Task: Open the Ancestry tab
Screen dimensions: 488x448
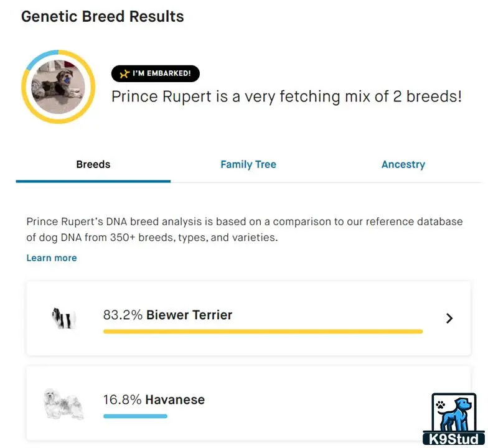Action: (x=403, y=164)
